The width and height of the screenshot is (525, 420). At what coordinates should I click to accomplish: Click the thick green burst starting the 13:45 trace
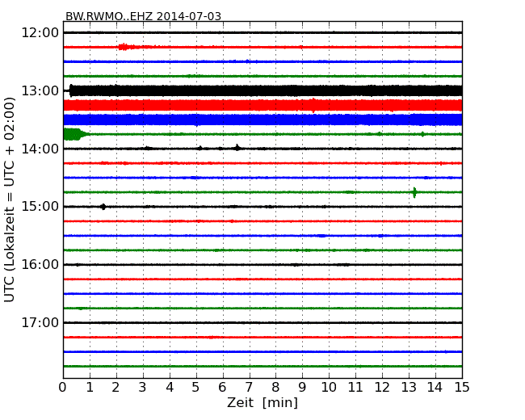[x=76, y=134]
